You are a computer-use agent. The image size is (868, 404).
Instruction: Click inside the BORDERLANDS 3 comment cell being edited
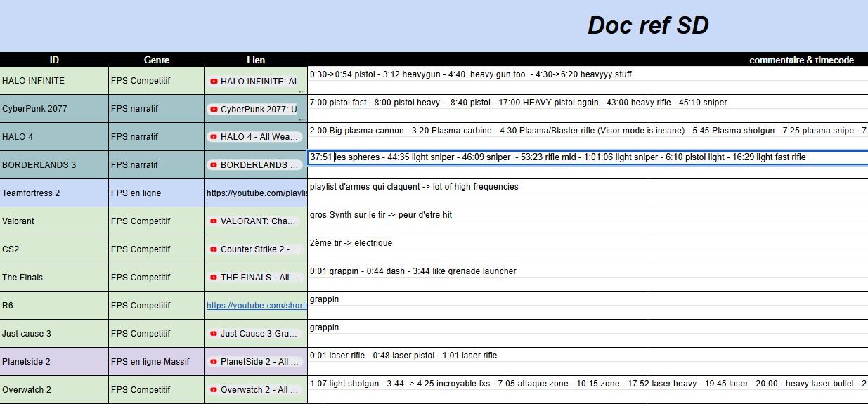pyautogui.click(x=588, y=157)
